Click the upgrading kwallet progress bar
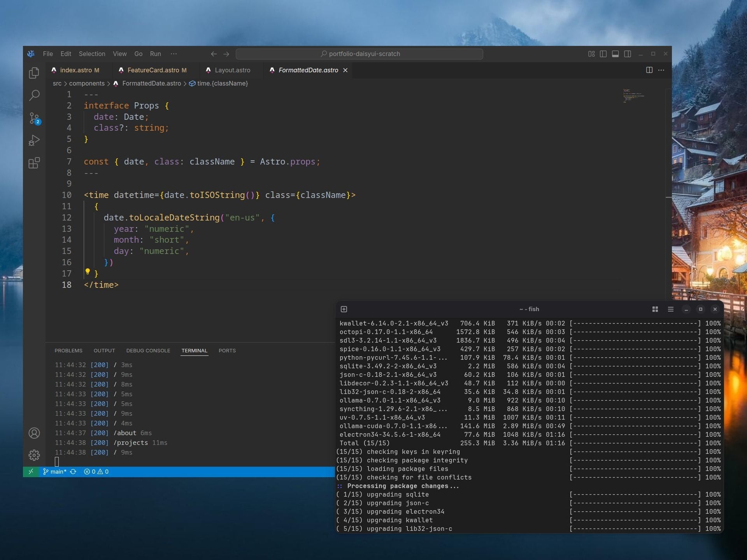The height and width of the screenshot is (560, 747). click(635, 520)
